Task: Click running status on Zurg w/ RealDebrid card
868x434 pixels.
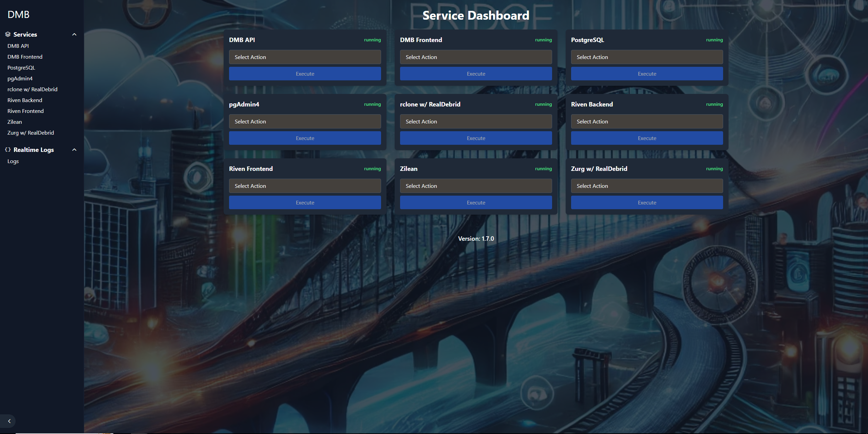Action: click(x=714, y=169)
